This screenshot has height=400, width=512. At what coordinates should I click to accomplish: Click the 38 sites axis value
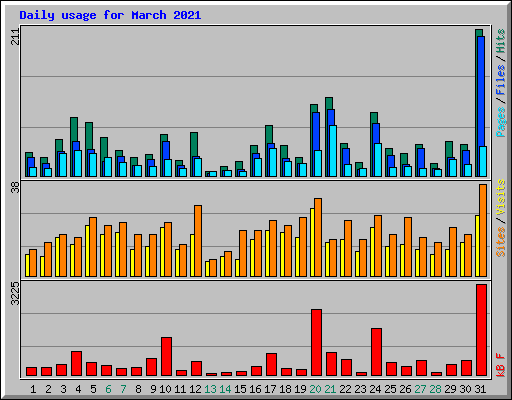tap(15, 187)
